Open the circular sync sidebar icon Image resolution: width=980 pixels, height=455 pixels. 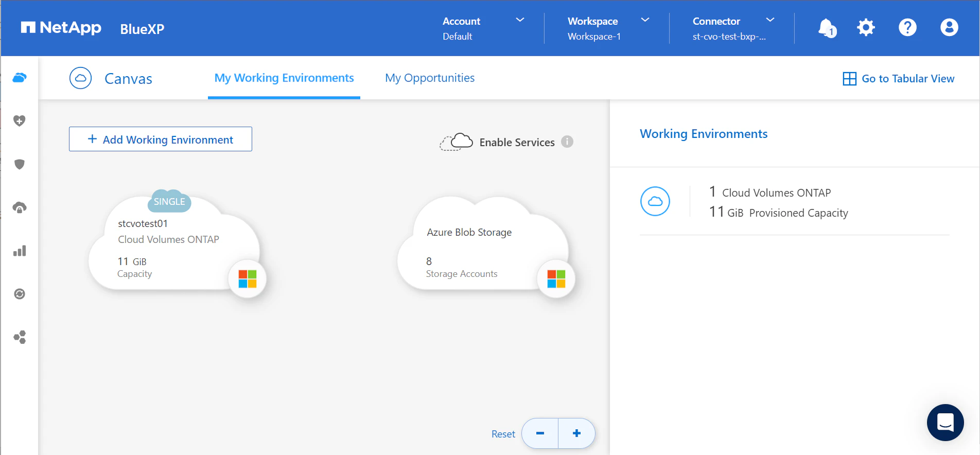20,294
